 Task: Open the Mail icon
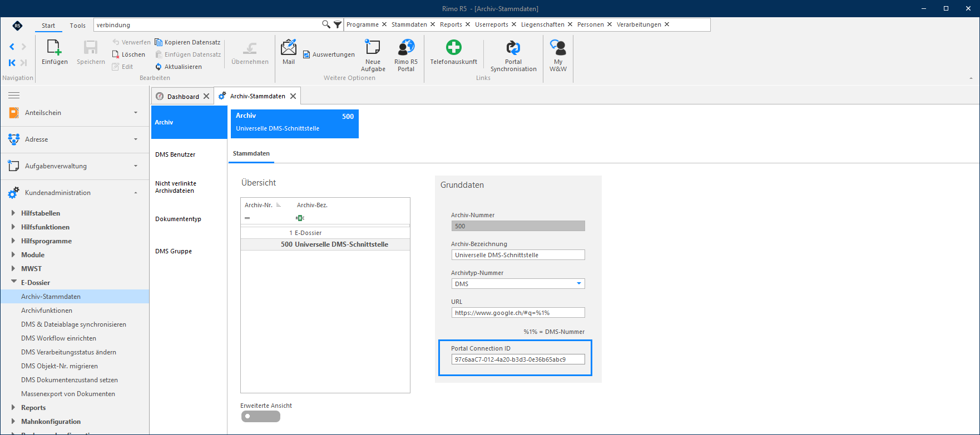pyautogui.click(x=289, y=48)
